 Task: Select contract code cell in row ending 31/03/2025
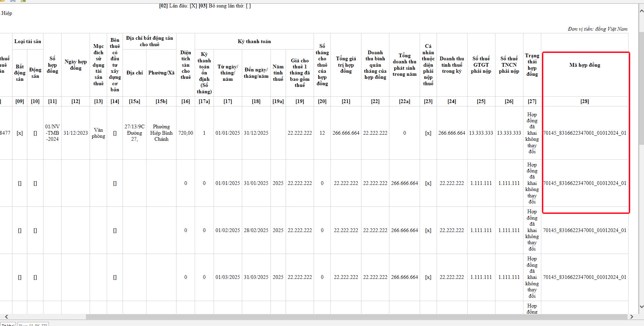[585, 277]
